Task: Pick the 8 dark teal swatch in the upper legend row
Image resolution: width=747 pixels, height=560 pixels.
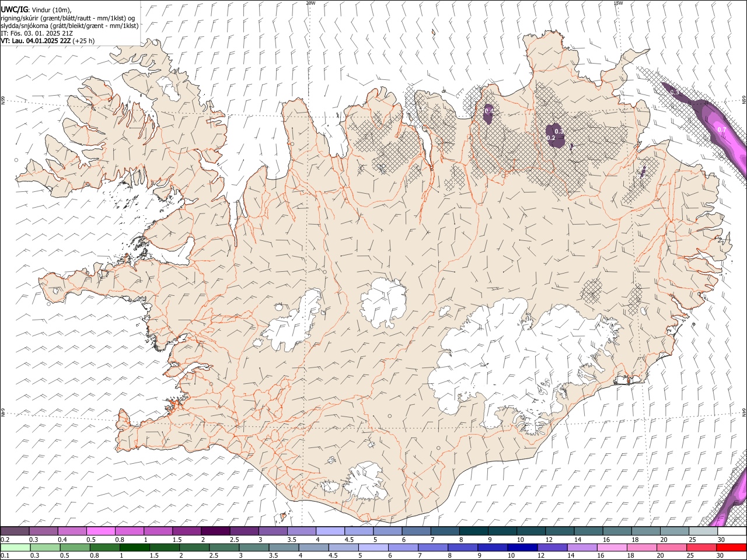Action: coord(474,531)
